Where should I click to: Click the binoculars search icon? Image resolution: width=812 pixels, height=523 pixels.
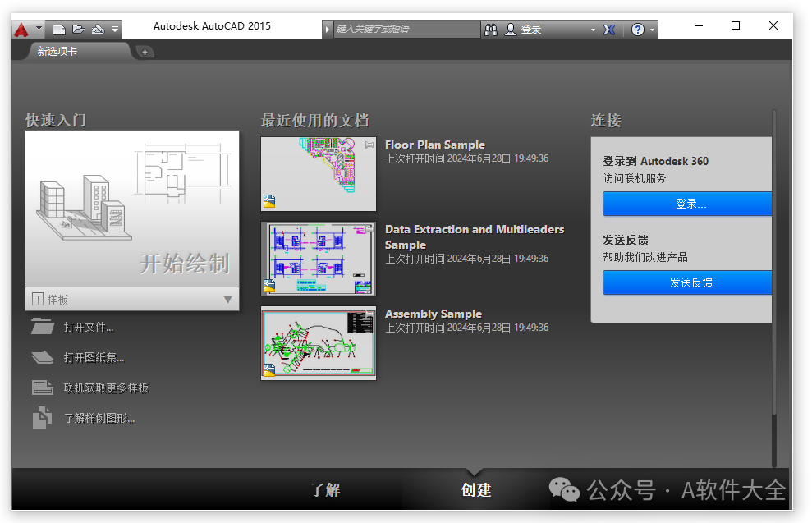pos(491,30)
